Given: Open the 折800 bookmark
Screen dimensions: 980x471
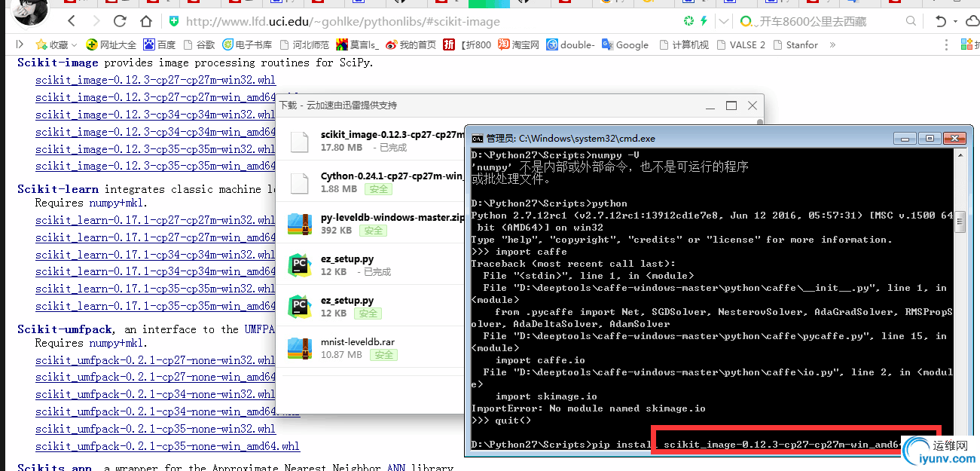Looking at the screenshot, I should [x=467, y=44].
